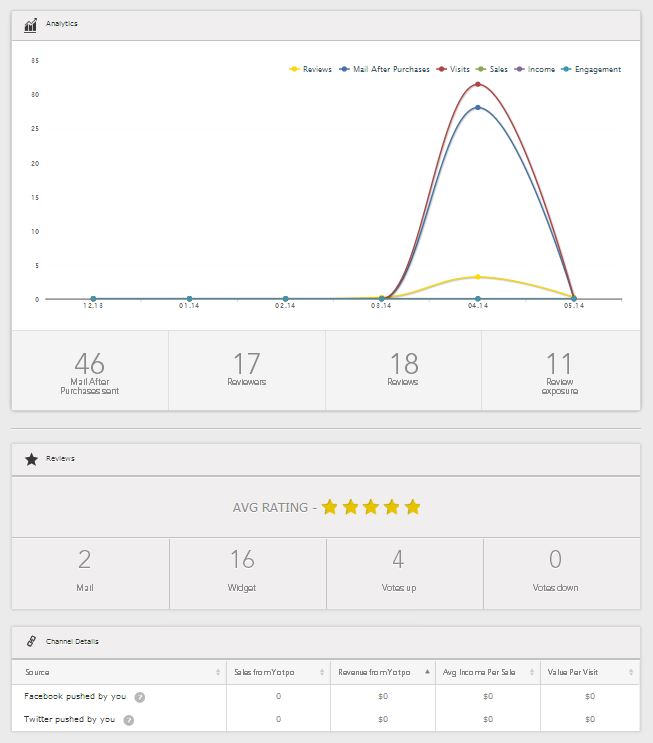The image size is (653, 743).
Task: Click the data point at 01.14
Action: tap(189, 299)
